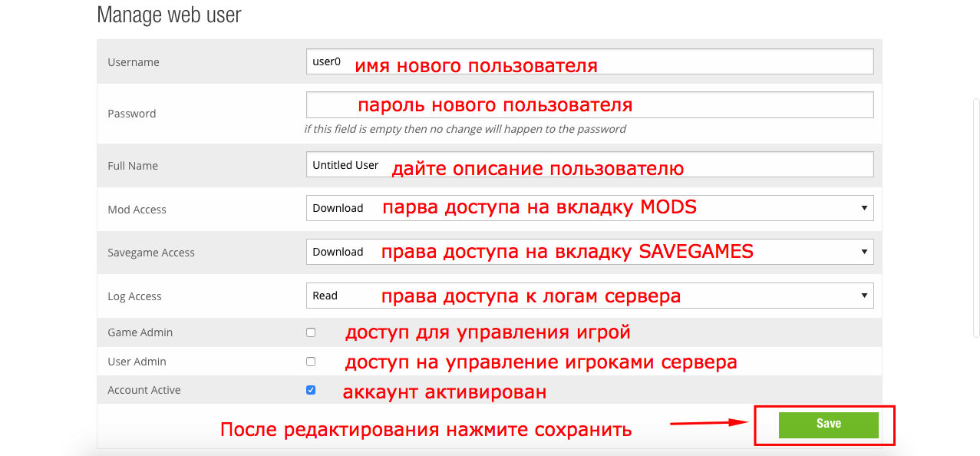Click the green Save button

[x=827, y=425]
